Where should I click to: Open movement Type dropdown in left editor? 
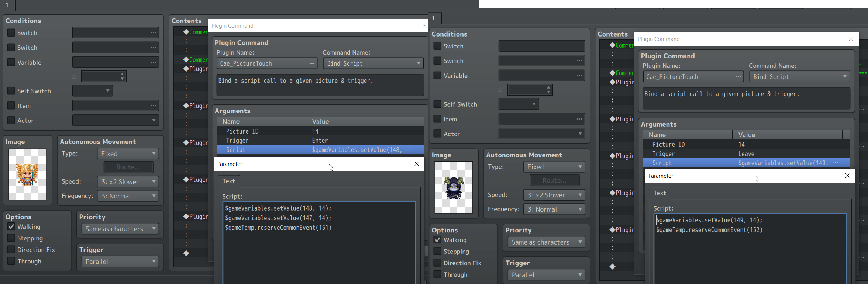(x=128, y=153)
